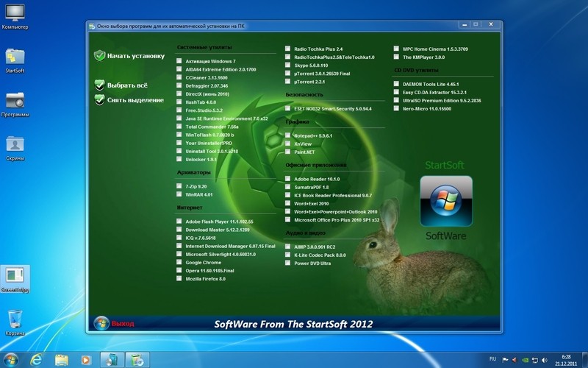Click the Power DVD Ultra label
The height and width of the screenshot is (368, 588).
[312, 263]
